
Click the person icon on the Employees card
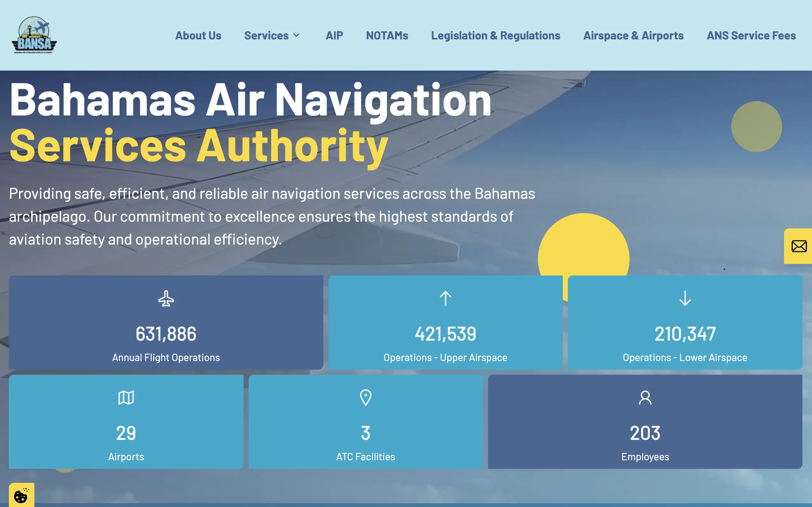pyautogui.click(x=645, y=398)
